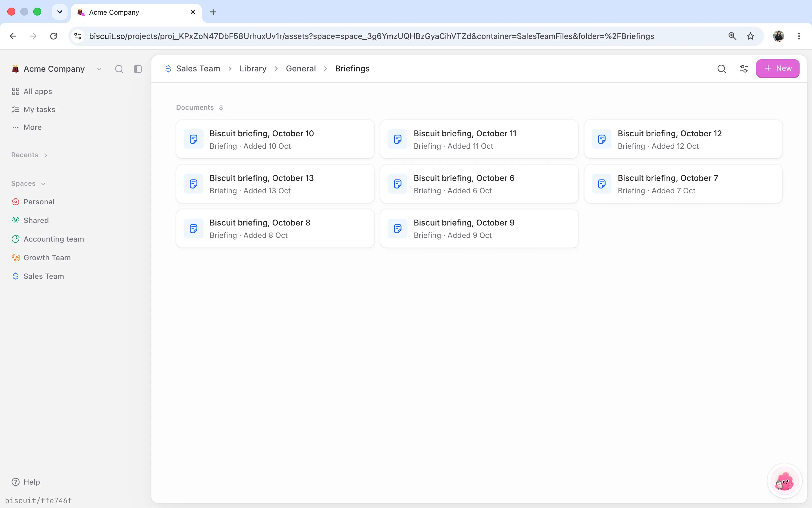Go to General breadcrumb
Image resolution: width=812 pixels, height=508 pixels.
coord(301,69)
